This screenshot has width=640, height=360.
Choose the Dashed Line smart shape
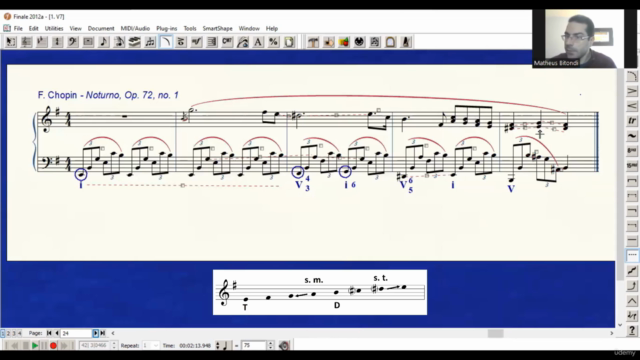pos(632,255)
